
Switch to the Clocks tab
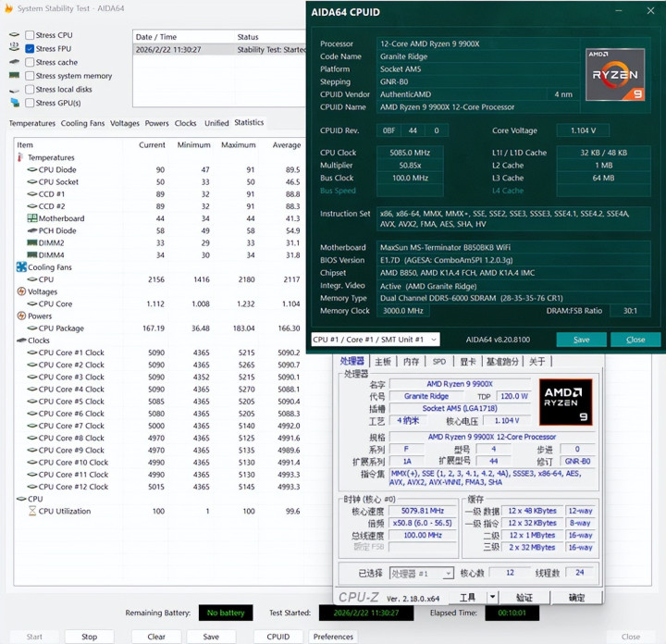click(x=185, y=123)
